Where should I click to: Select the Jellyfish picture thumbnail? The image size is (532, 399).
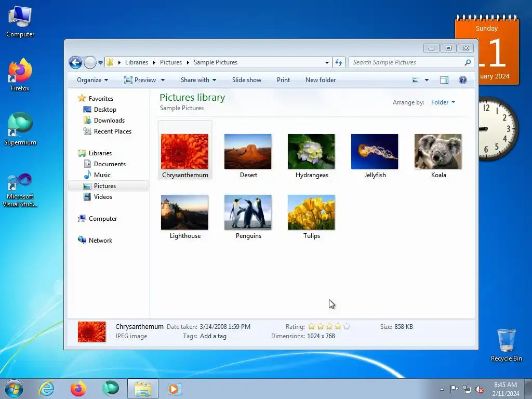375,151
